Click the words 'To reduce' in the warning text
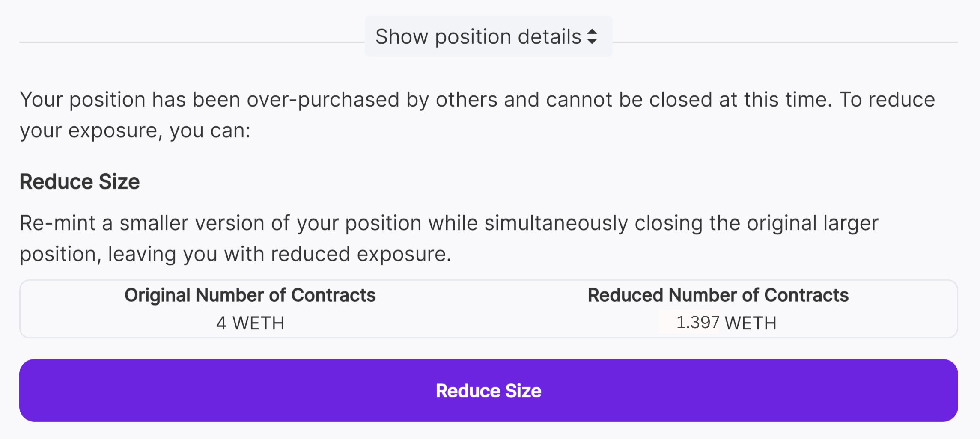This screenshot has height=439, width=980. point(887,100)
